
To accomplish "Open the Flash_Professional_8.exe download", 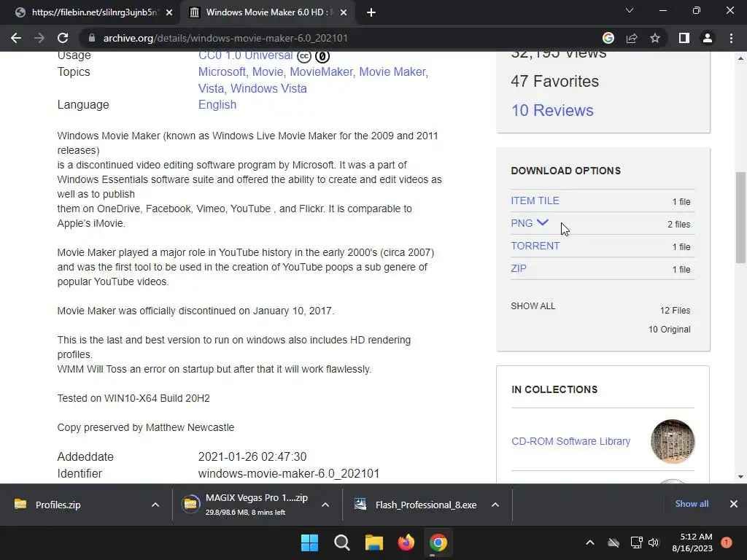I will tap(415, 505).
